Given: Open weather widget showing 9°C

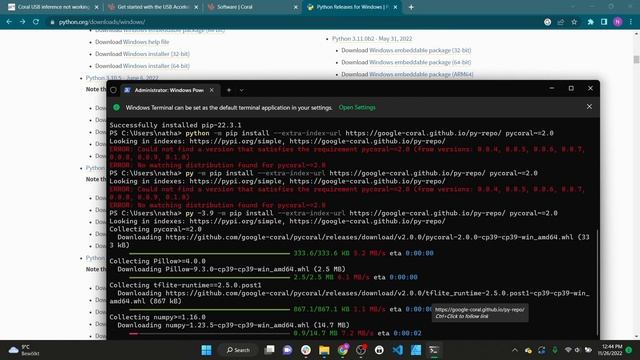Looking at the screenshot, I should pyautogui.click(x=24, y=350).
